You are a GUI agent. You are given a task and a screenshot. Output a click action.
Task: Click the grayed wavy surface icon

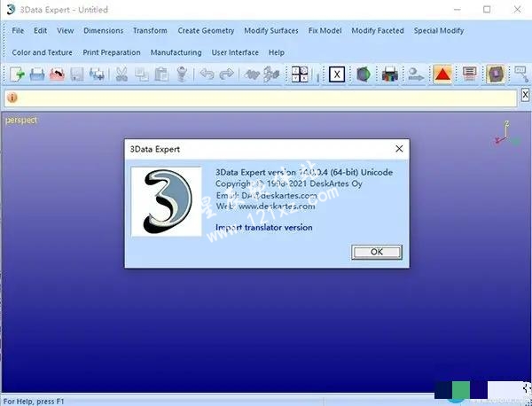point(252,74)
